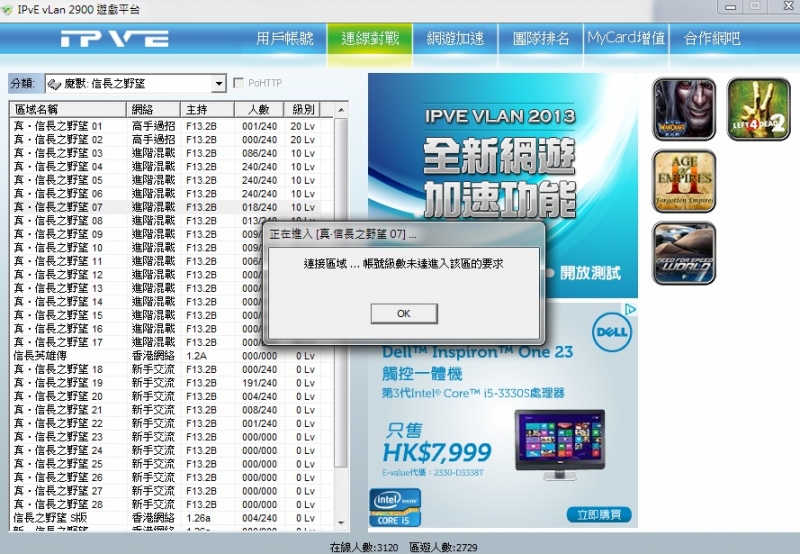Viewport: 800px width, 554px height.
Task: Select the 信長之野望 S版 room row
Action: [x=171, y=518]
